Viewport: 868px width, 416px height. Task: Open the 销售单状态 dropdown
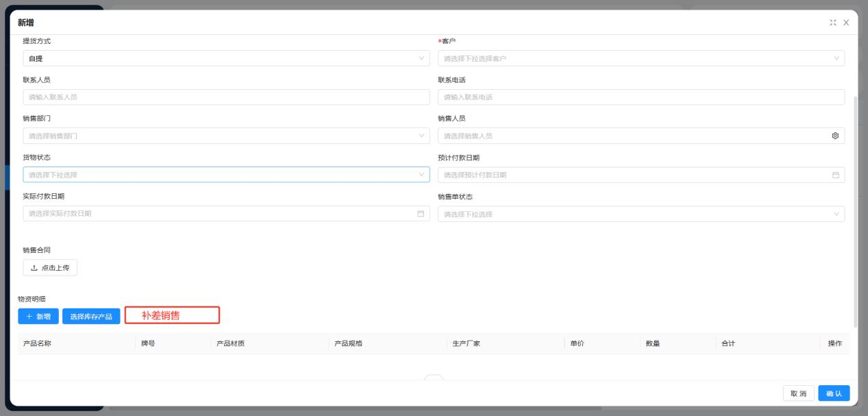click(641, 214)
